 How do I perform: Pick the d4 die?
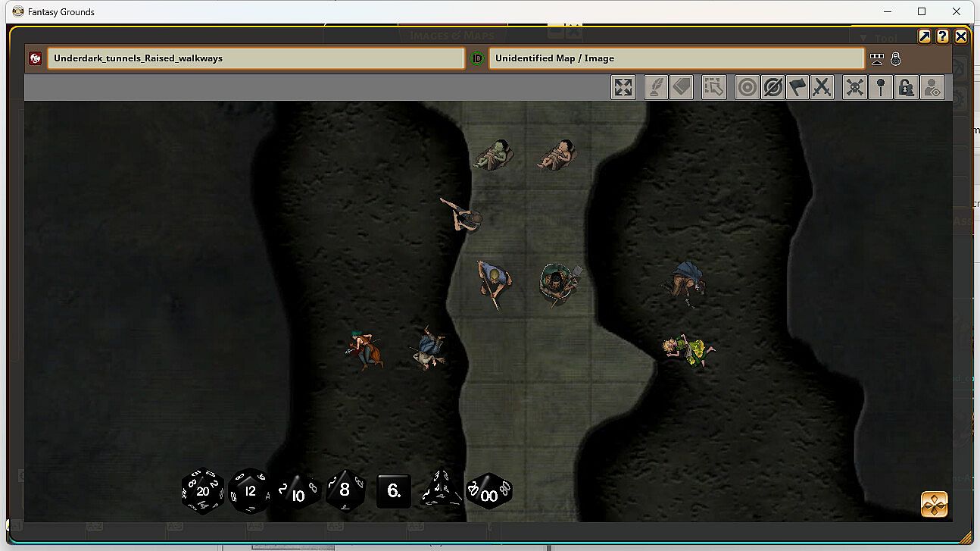pyautogui.click(x=442, y=489)
